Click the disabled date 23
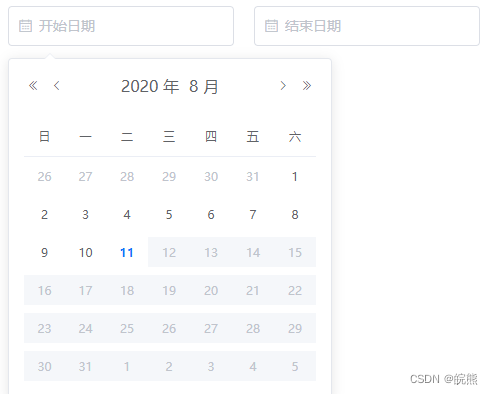Viewport: 493px width, 394px height. pos(44,328)
